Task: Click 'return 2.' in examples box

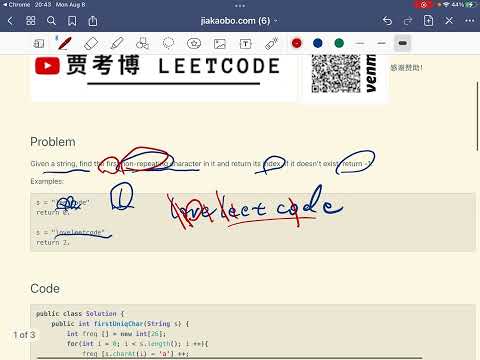Action: [53, 243]
